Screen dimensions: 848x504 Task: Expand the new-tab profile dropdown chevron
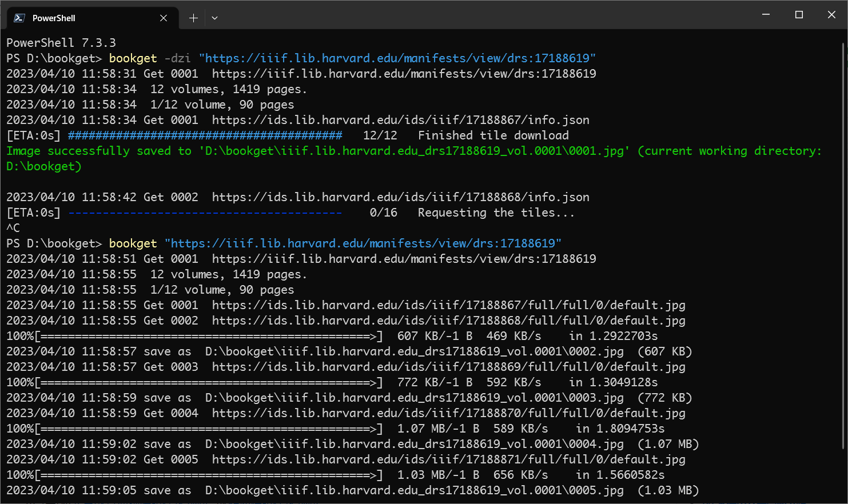[214, 18]
